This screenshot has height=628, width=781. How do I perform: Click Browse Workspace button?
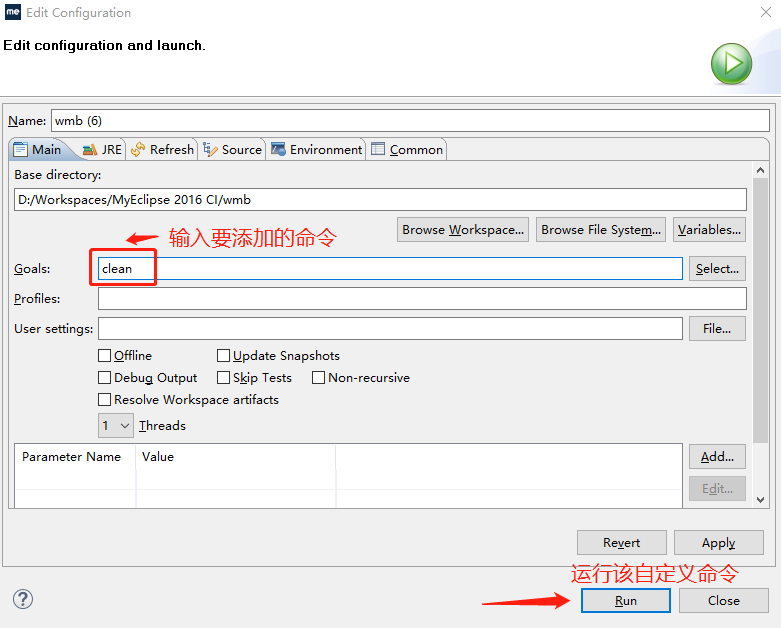(x=463, y=230)
